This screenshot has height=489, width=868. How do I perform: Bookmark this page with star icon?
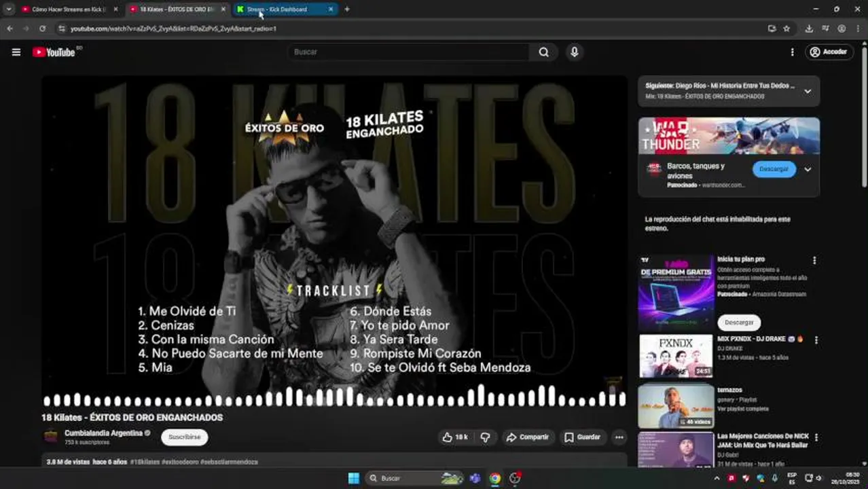[x=786, y=29]
